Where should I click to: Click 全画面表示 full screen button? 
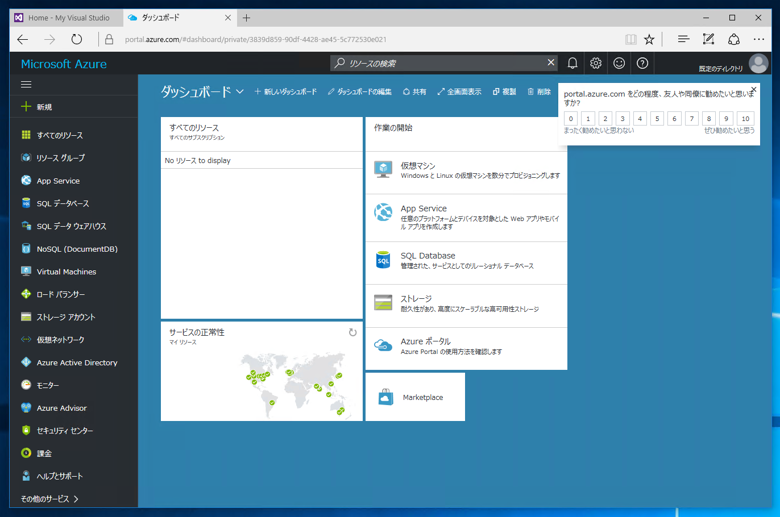459,92
